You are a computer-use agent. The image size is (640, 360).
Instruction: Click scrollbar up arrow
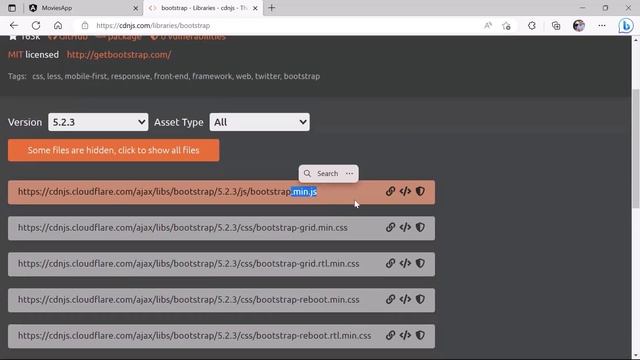pos(636,40)
